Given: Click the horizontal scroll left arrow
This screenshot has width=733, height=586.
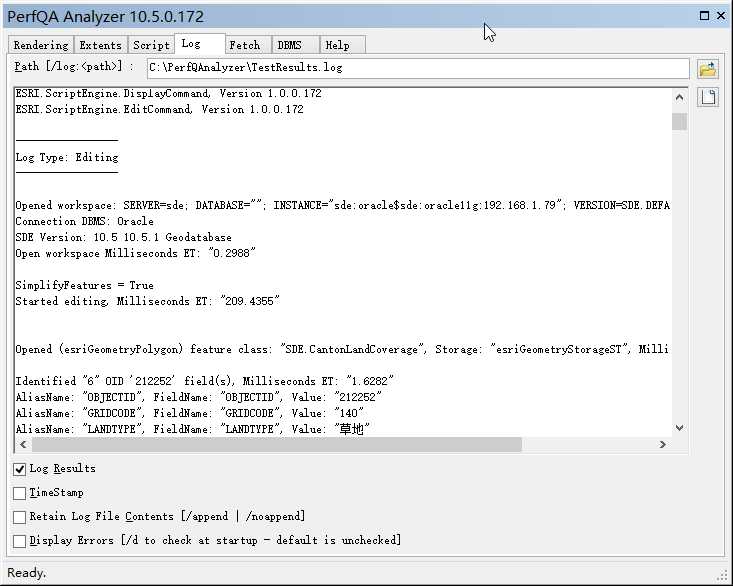Looking at the screenshot, I should tap(23, 444).
